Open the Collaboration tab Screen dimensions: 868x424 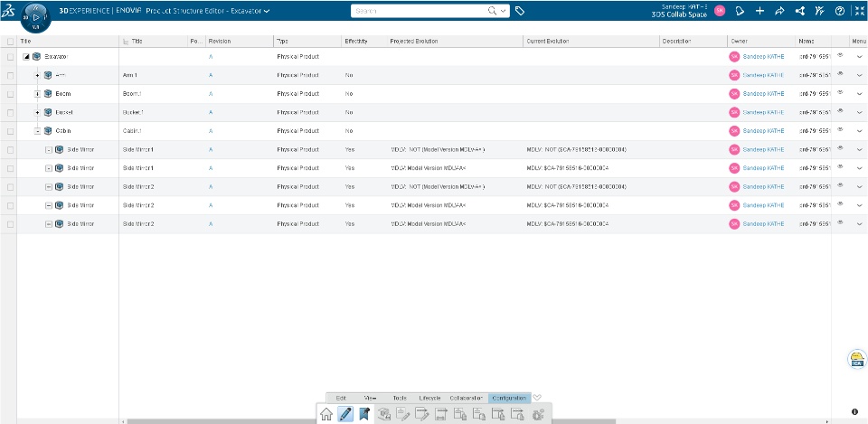pyautogui.click(x=467, y=398)
